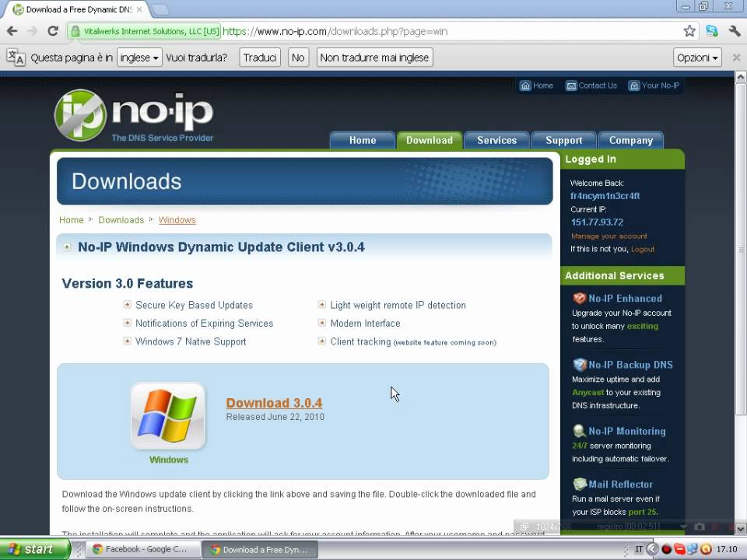
Task: Open the Download navigation tab
Action: pyautogui.click(x=430, y=141)
